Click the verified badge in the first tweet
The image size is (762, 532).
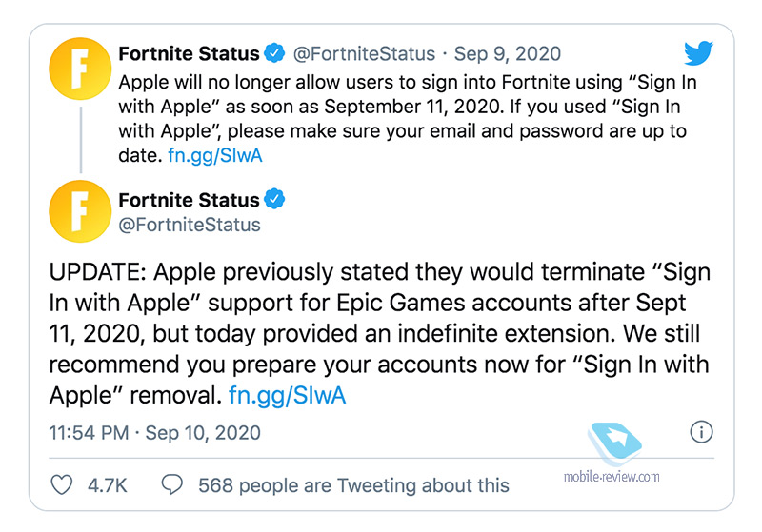coord(274,53)
